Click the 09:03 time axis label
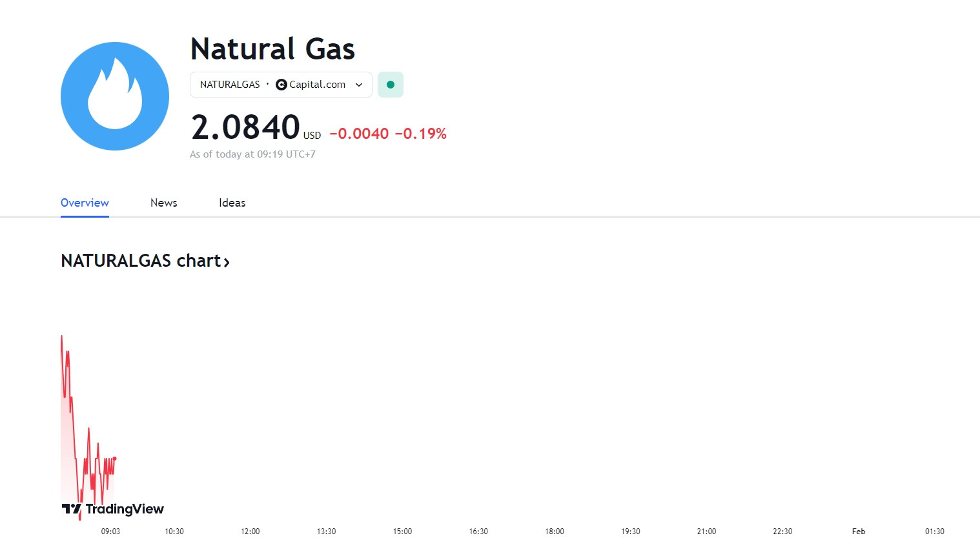Screen dimensions: 980x549 (x=110, y=532)
